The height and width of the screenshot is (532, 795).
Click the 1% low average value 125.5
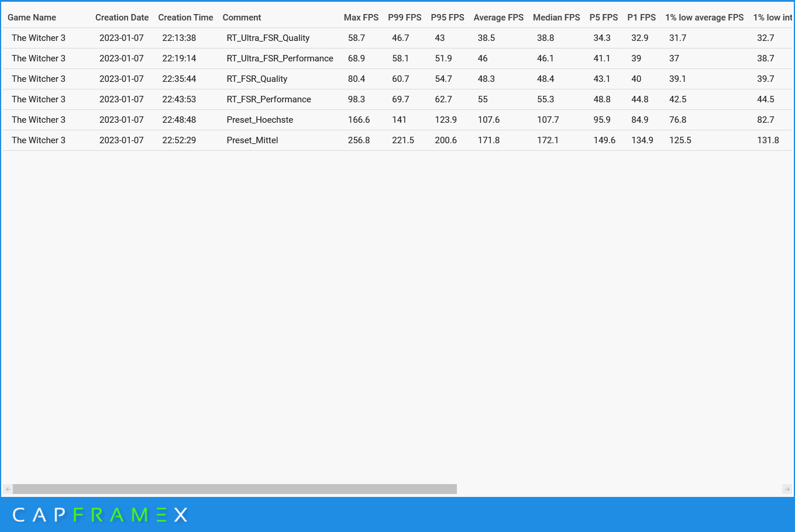pyautogui.click(x=680, y=140)
